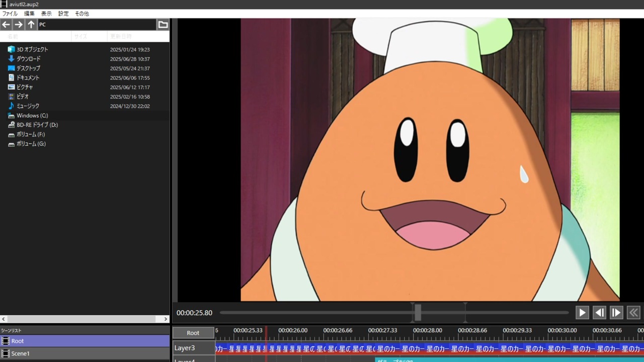Screen dimensions: 644x362
Task: Click the back arrow in file browser
Action: click(x=6, y=25)
